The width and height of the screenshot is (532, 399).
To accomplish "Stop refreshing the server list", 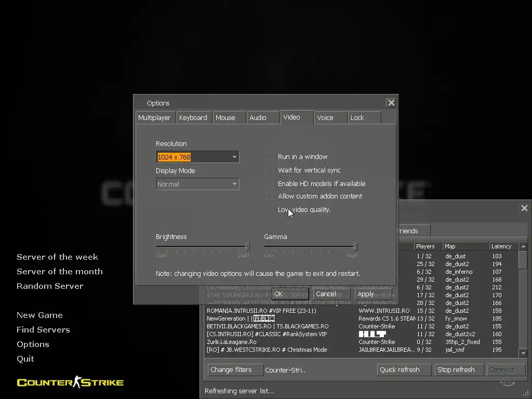I will point(459,370).
